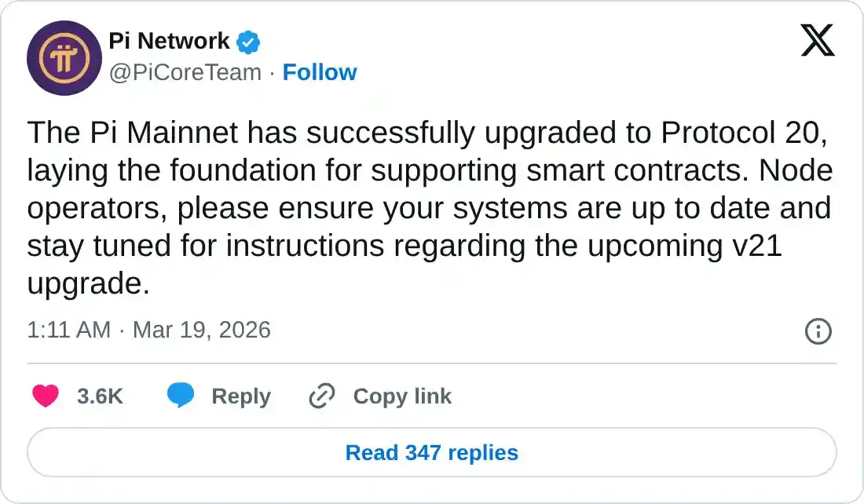Viewport: 864px width, 504px height.
Task: Open more info via the ⓘ icon
Action: (x=818, y=331)
